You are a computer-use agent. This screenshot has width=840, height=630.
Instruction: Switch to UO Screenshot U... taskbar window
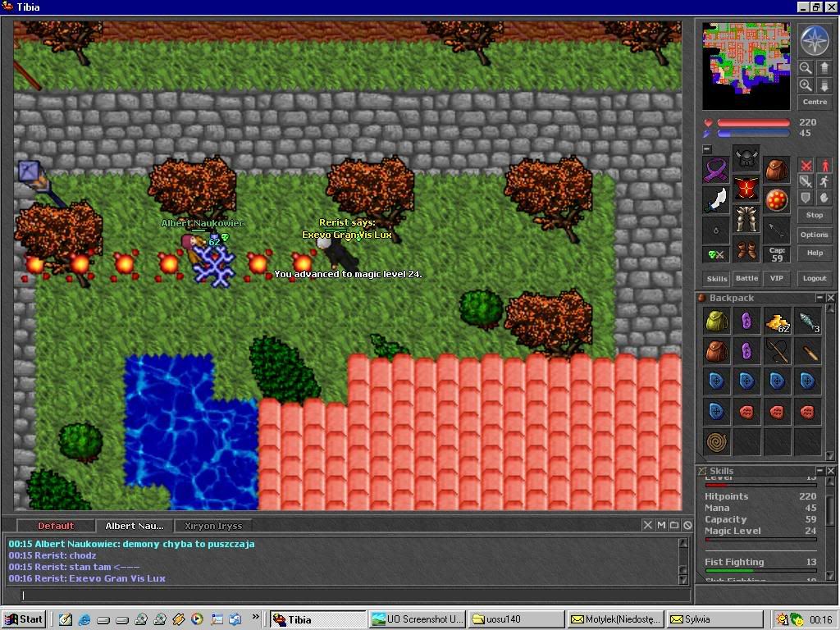click(418, 619)
